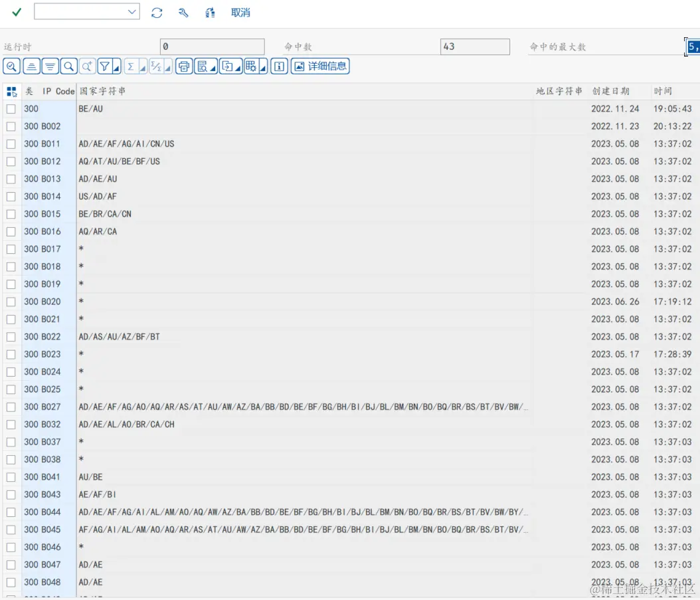Click the Total sigma icon
This screenshot has width=700, height=600.
[131, 66]
